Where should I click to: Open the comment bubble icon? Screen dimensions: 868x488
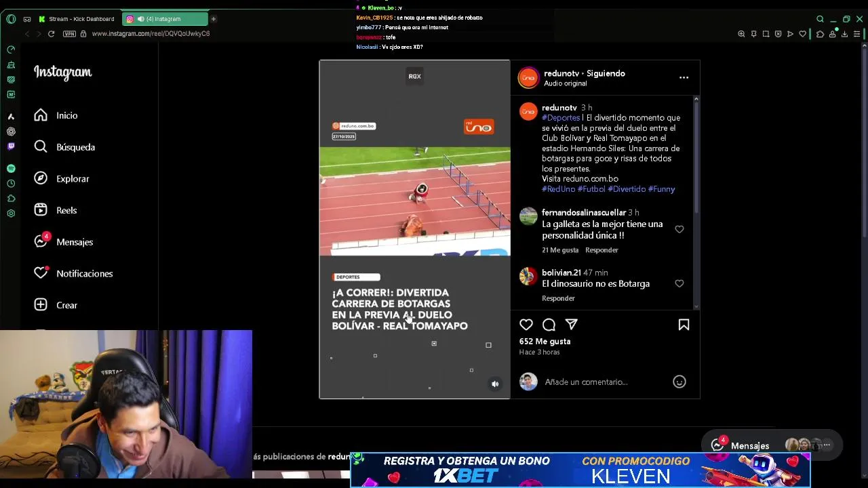click(549, 325)
